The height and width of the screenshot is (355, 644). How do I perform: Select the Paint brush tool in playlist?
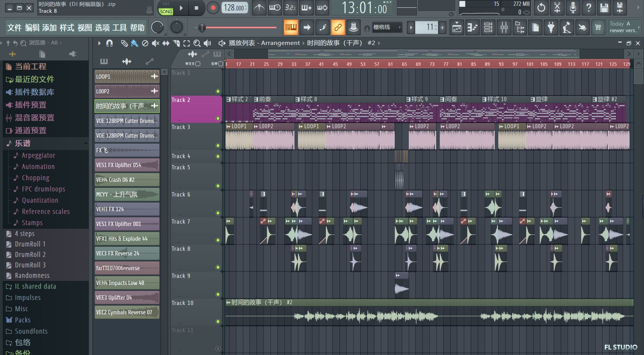click(x=134, y=43)
